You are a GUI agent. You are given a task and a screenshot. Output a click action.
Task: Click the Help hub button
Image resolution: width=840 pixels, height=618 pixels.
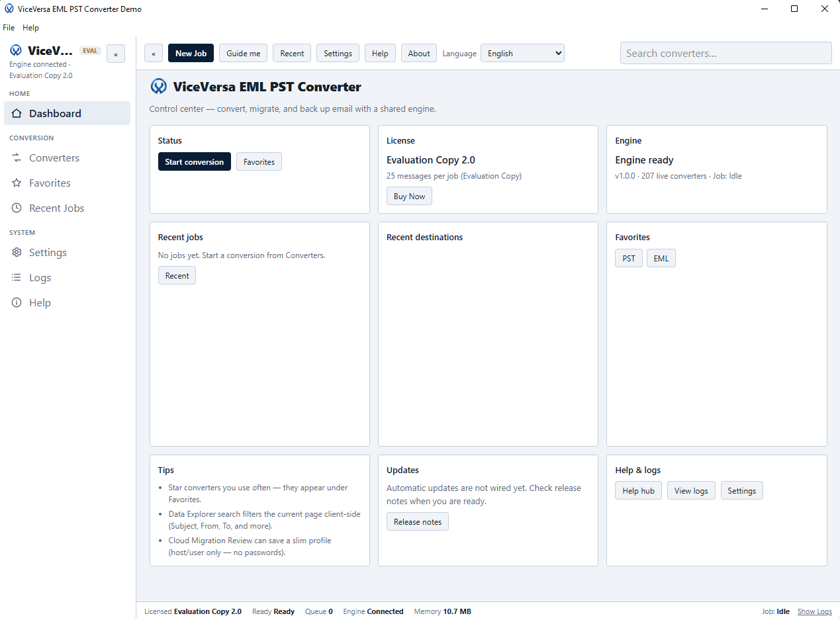click(638, 490)
